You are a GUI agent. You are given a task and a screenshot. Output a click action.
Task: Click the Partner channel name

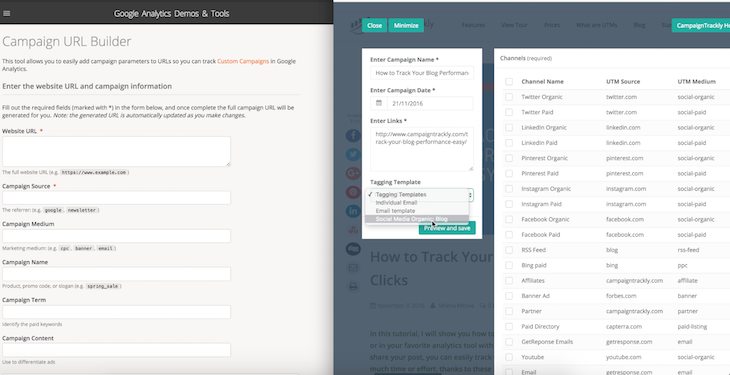532,311
